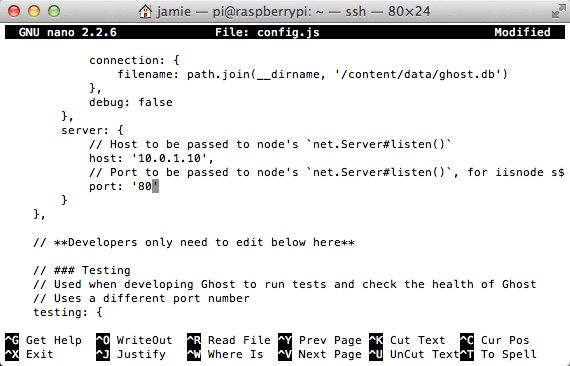Viewport: 570px width, 366px height.
Task: Click the ^V Next Page shortcut
Action: pos(320,354)
